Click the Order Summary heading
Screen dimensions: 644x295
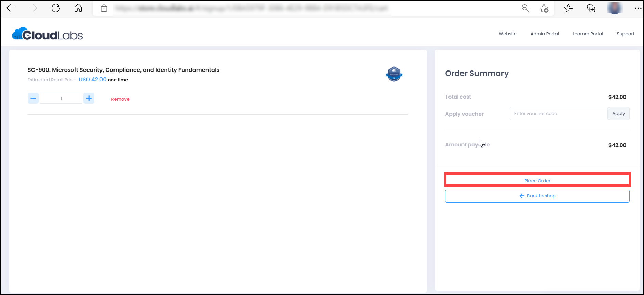(x=477, y=73)
